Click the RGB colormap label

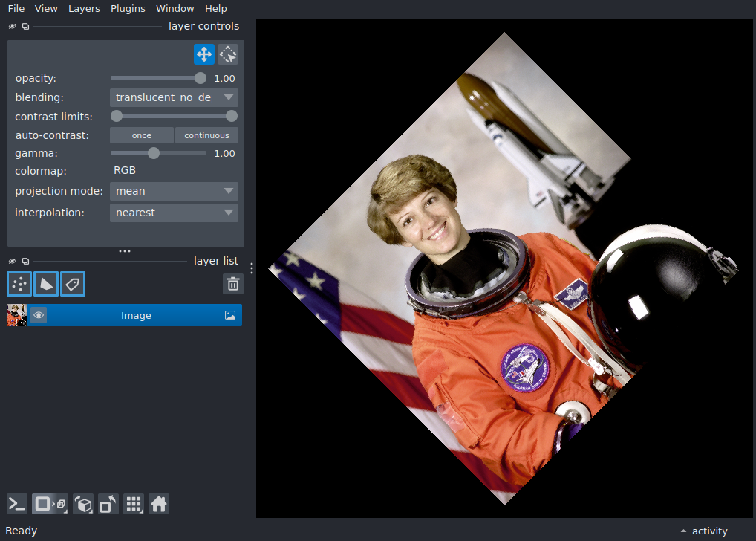point(125,170)
